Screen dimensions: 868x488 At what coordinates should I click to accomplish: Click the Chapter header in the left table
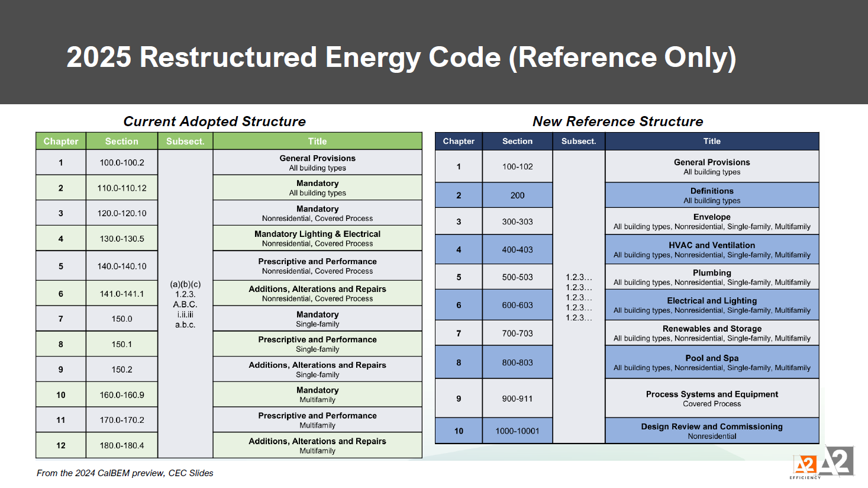click(60, 141)
